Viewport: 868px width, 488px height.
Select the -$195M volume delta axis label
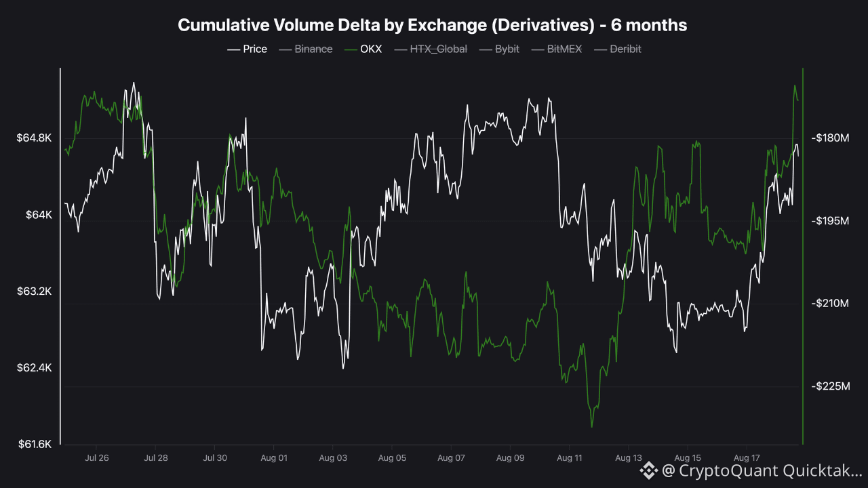coord(830,221)
